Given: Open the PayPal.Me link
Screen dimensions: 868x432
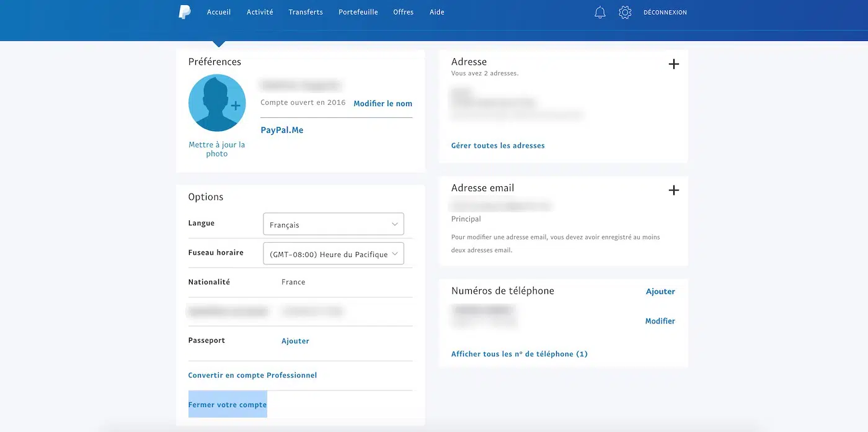Looking at the screenshot, I should point(282,130).
